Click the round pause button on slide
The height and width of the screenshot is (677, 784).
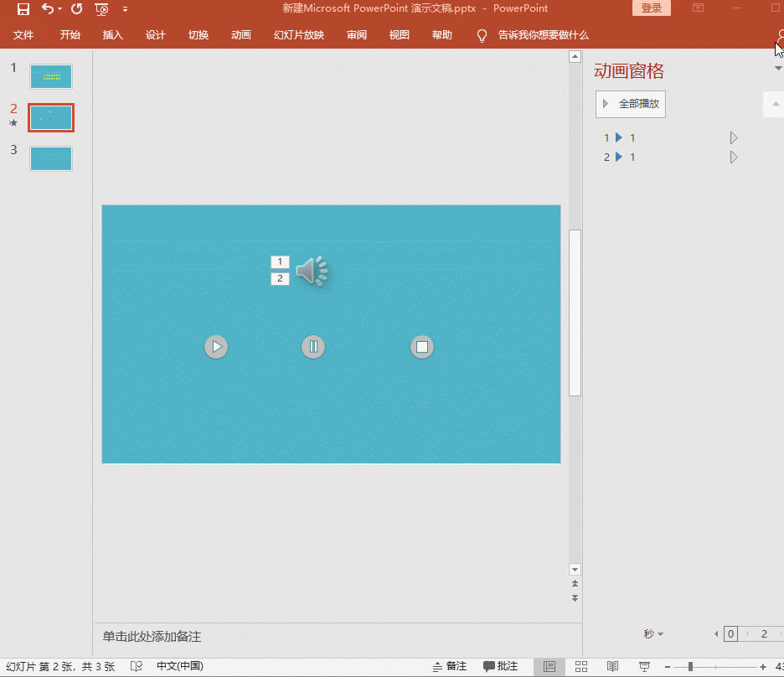313,346
